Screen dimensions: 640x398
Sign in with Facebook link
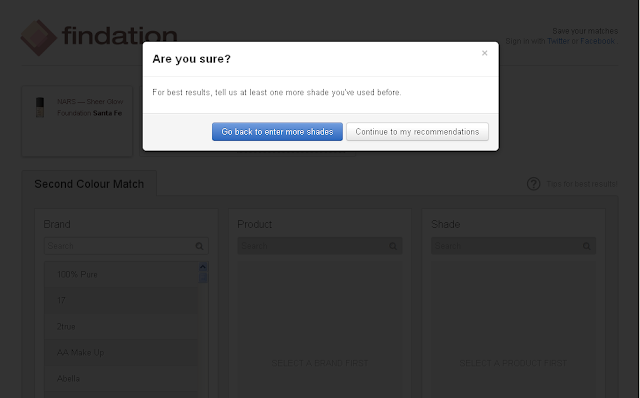[597, 41]
